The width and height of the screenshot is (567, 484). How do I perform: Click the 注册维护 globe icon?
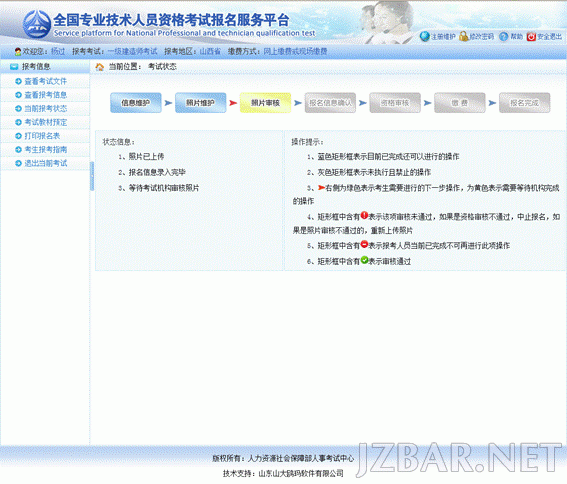pyautogui.click(x=425, y=36)
